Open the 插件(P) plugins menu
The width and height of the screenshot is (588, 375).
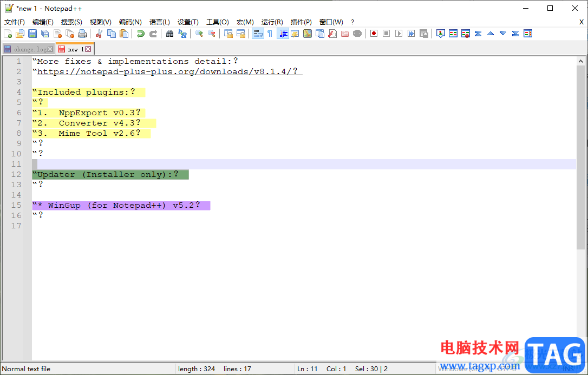click(301, 22)
